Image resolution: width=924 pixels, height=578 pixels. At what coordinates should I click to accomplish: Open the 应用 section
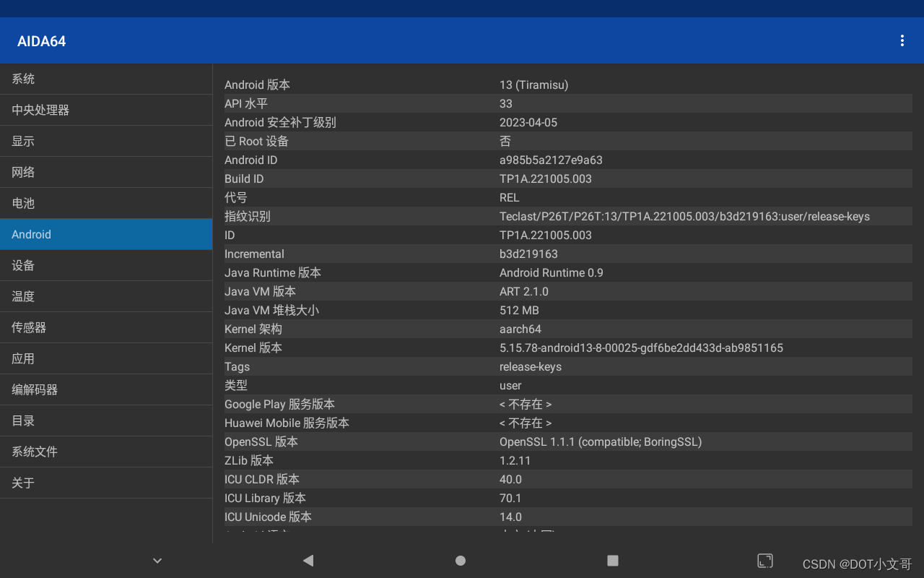[x=106, y=358]
